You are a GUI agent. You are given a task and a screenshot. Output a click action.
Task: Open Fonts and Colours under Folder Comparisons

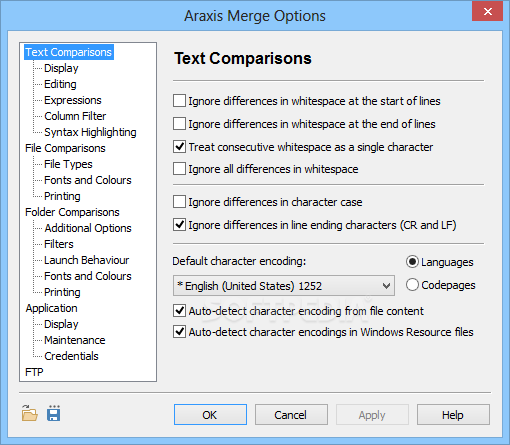[88, 276]
